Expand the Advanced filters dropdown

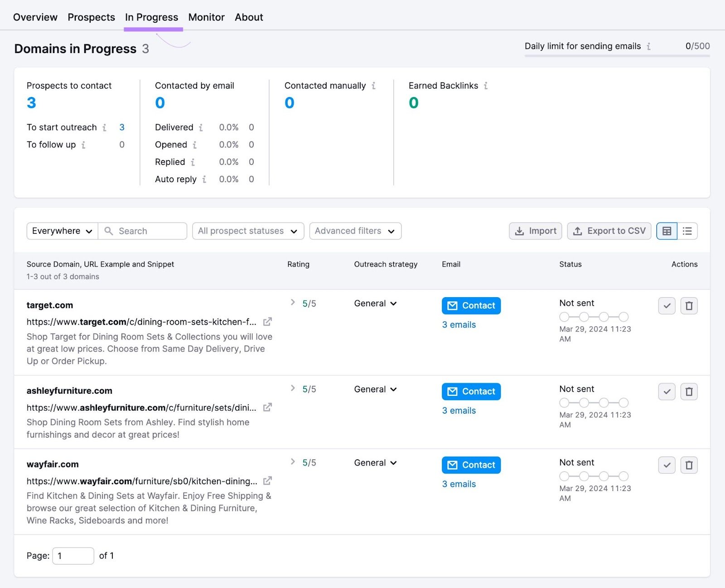(355, 231)
